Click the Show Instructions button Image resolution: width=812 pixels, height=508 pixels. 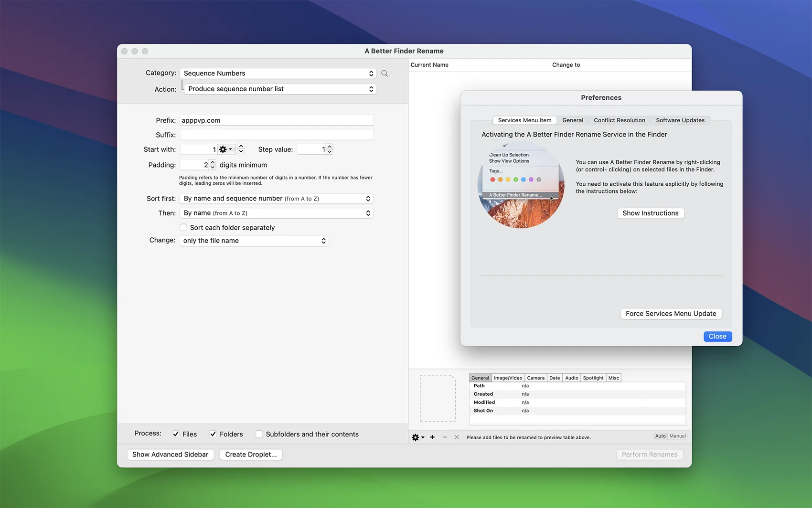click(x=651, y=213)
